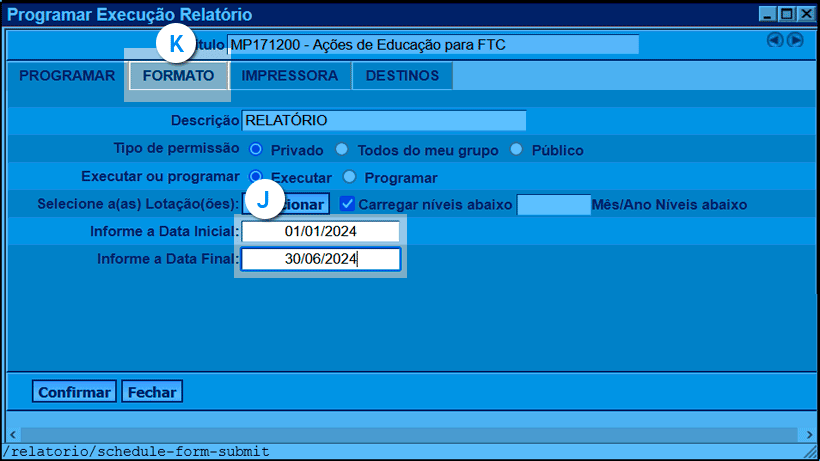Click the Informe a Data Inicial label
This screenshot has width=820, height=461.
(164, 231)
